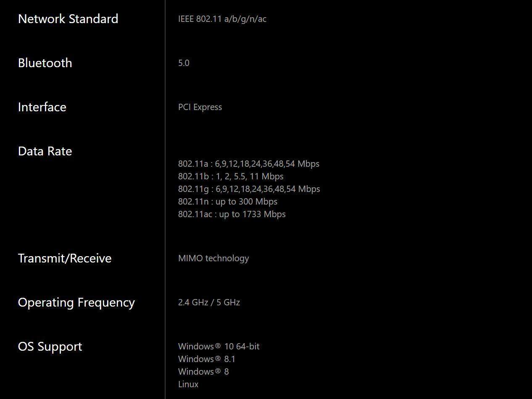Select the 802.11a data rate line

(248, 164)
